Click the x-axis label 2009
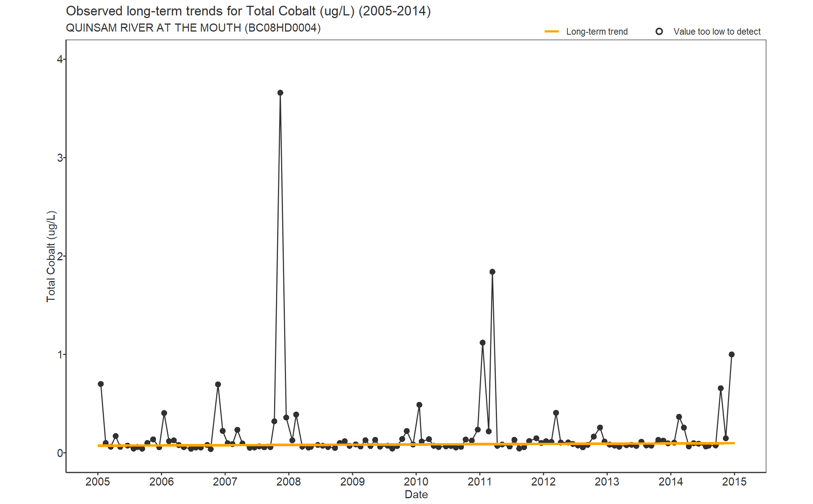The width and height of the screenshot is (813, 504). pos(352,482)
